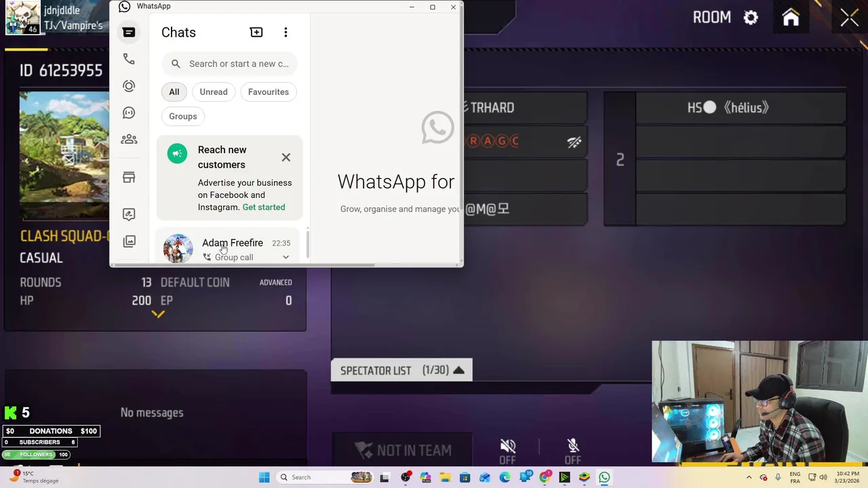Open BlueStacks from the taskbar

[x=584, y=477]
